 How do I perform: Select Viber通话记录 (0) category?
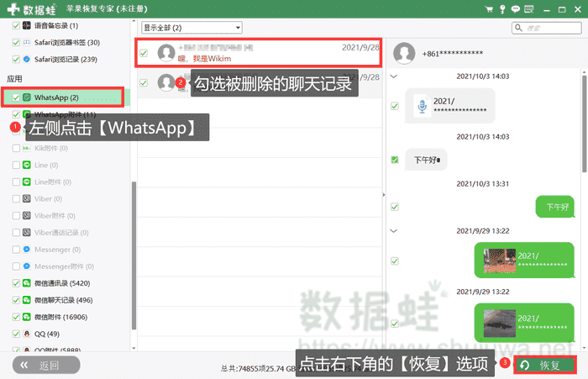click(61, 233)
